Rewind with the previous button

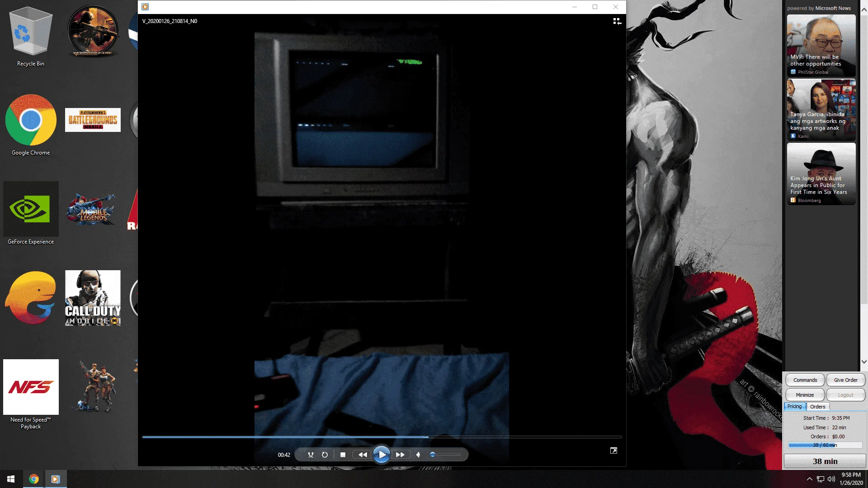click(x=363, y=455)
